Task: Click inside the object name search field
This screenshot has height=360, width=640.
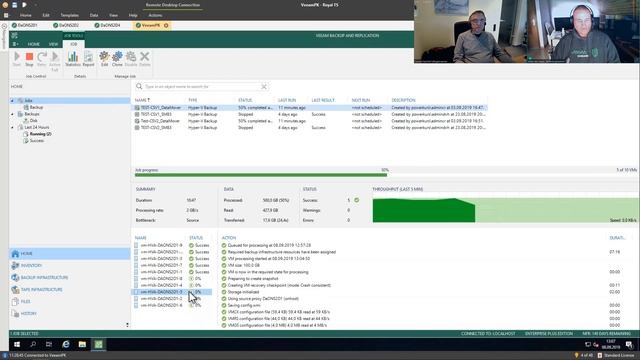Action: (x=202, y=87)
